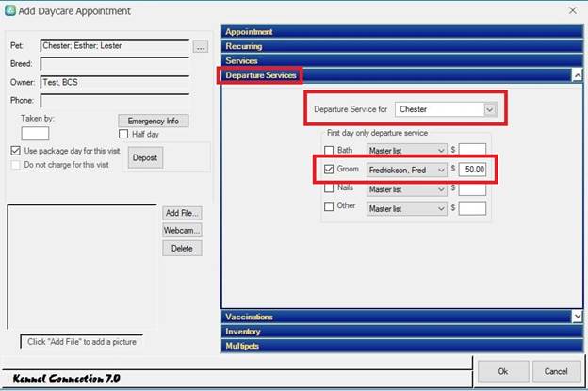Click the Pet name field
Viewport: 588px width, 391px height.
click(x=115, y=46)
